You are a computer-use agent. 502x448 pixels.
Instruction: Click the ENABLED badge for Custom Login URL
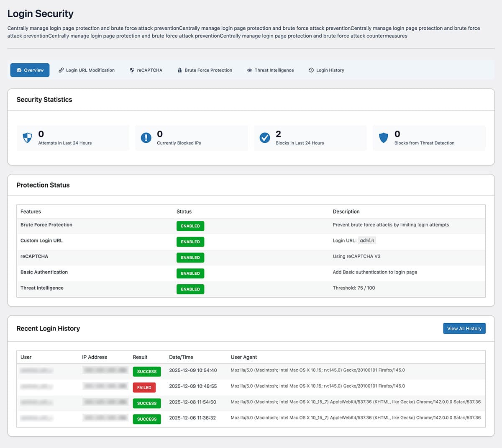click(190, 242)
